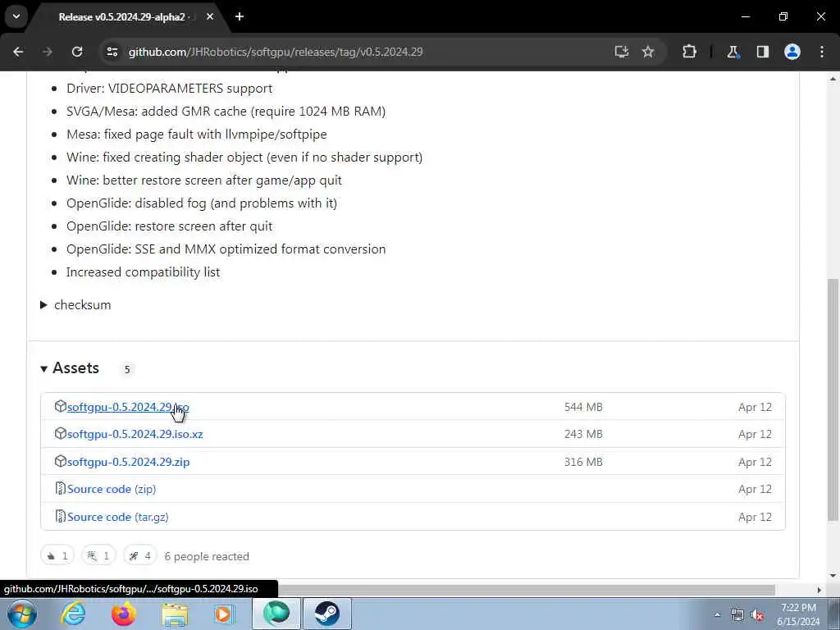This screenshot has height=630, width=840.
Task: Select the Release v0.5.2024.29-alpha2 tab
Action: tap(122, 16)
